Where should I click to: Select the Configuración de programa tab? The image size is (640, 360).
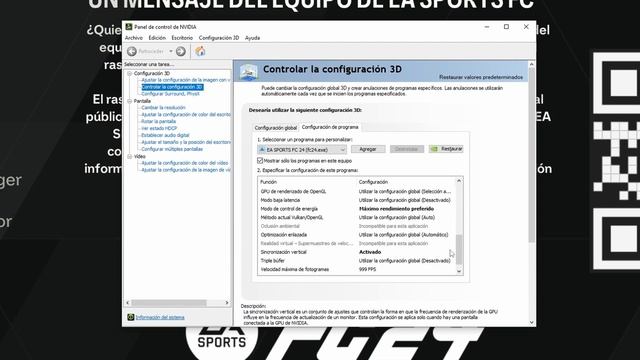pyautogui.click(x=330, y=127)
